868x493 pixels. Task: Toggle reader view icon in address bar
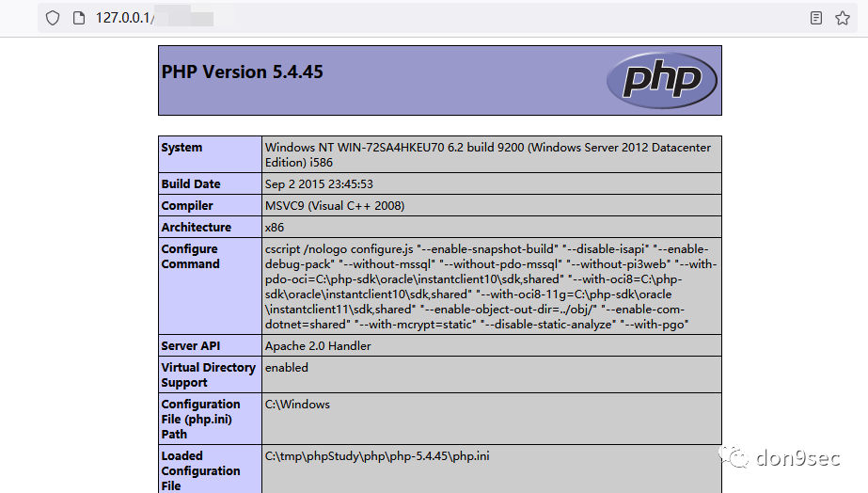pyautogui.click(x=816, y=18)
